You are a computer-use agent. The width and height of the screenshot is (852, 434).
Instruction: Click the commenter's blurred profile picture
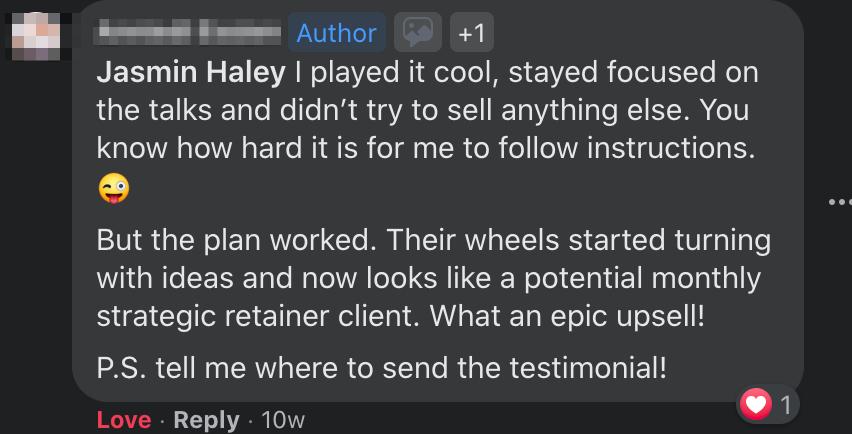pyautogui.click(x=36, y=35)
